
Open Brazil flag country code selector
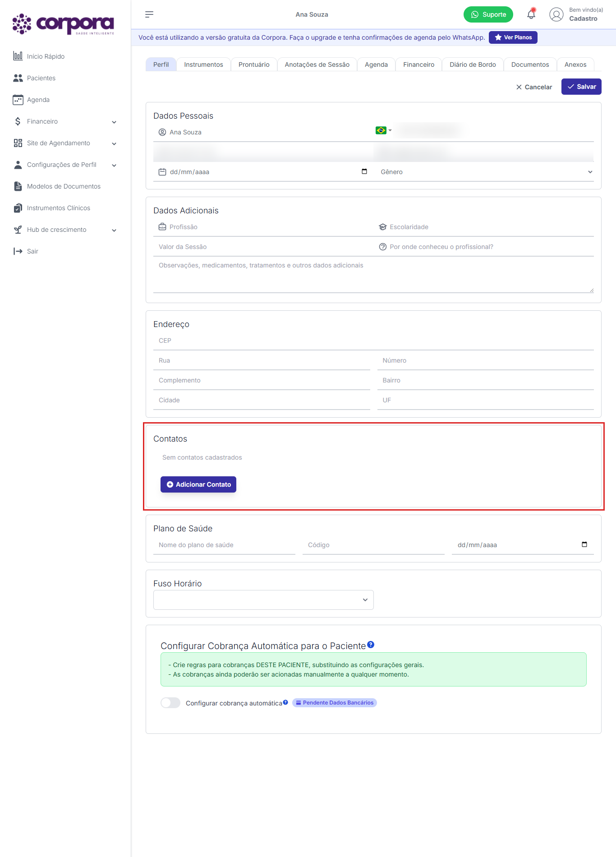coord(383,130)
